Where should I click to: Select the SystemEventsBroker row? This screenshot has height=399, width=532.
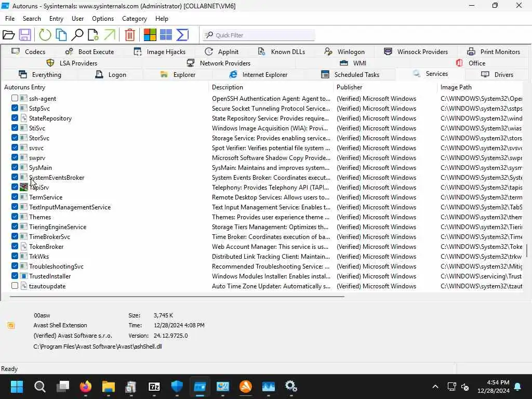[x=263, y=178]
